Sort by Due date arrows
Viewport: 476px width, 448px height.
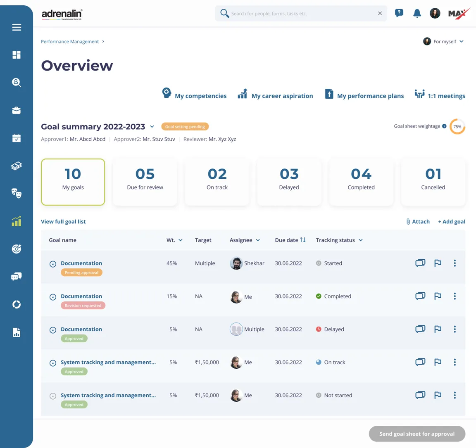coord(302,239)
